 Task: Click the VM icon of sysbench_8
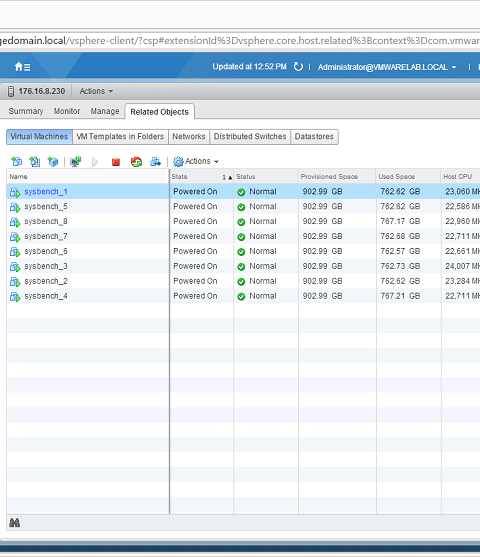tap(15, 222)
